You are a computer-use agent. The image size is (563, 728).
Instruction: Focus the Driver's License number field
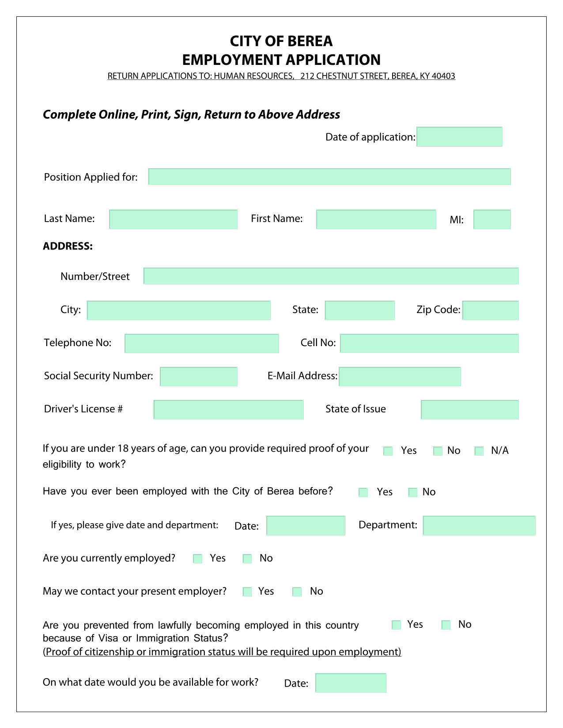[x=228, y=410]
